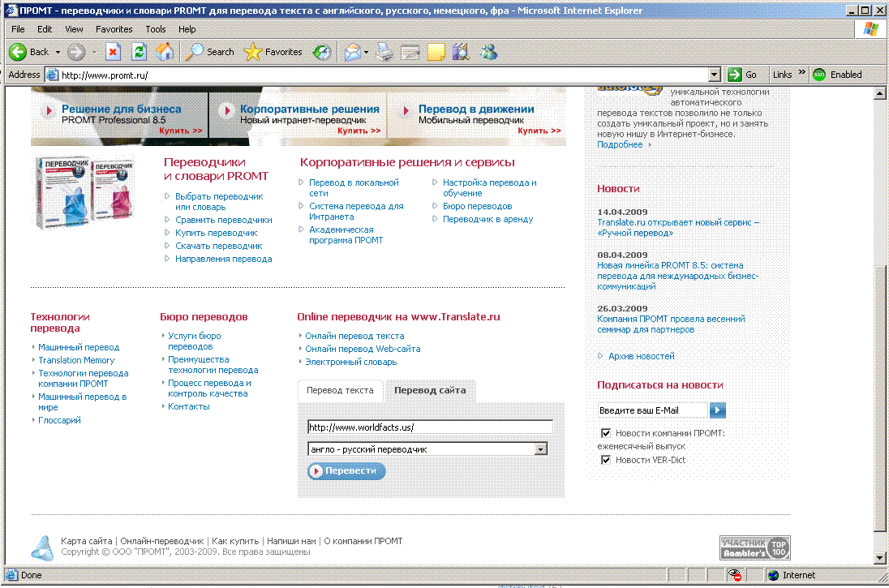This screenshot has height=588, width=889.
Task: Submit e-mail with blue arrow button
Action: point(718,410)
